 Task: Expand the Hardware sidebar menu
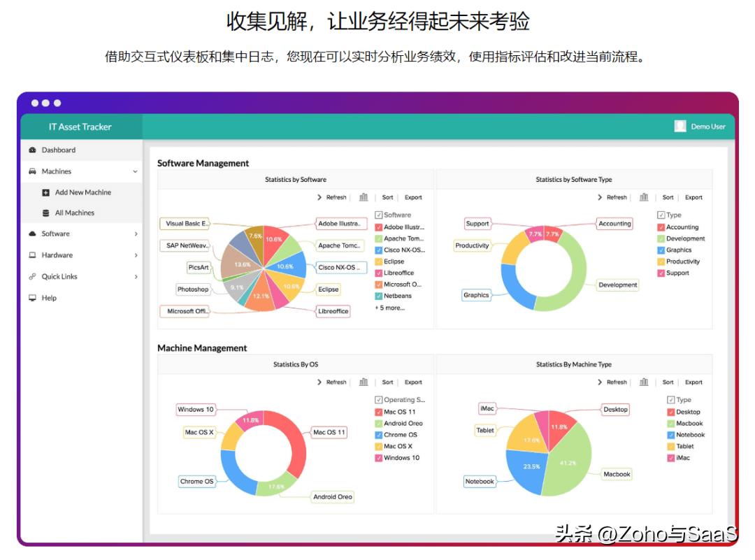tap(136, 255)
